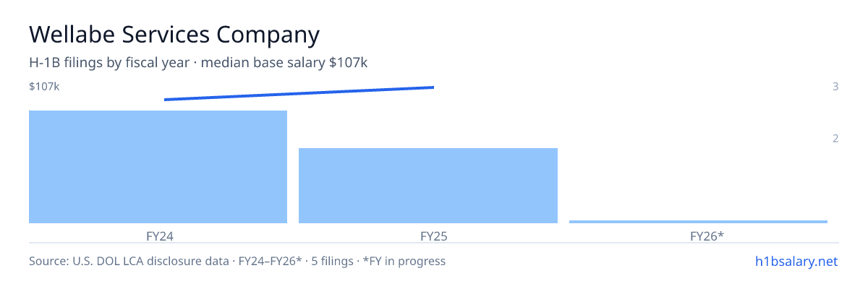The image size is (868, 289).
Task: Click the $107k salary axis label
Action: point(44,87)
